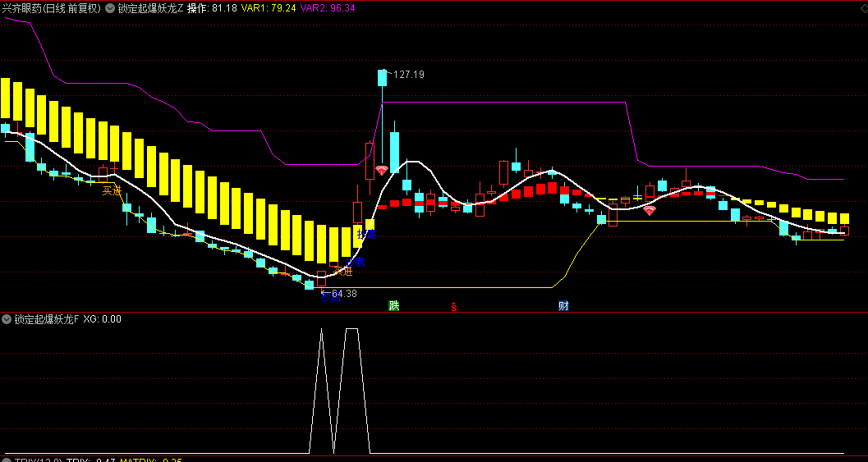Click the blue 财 financial marker icon
The image size is (868, 462).
(563, 306)
